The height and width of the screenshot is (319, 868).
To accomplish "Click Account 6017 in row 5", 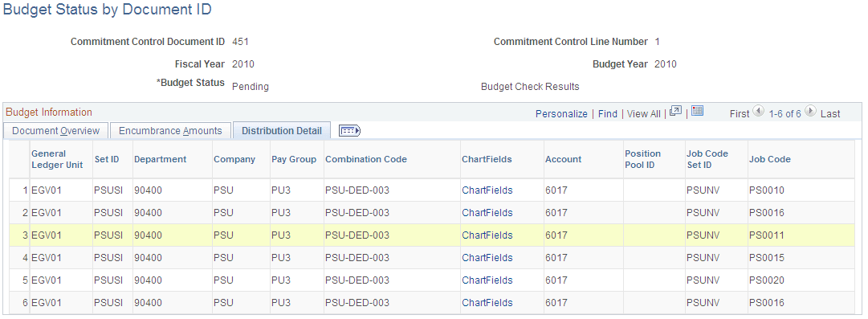I will point(556,280).
